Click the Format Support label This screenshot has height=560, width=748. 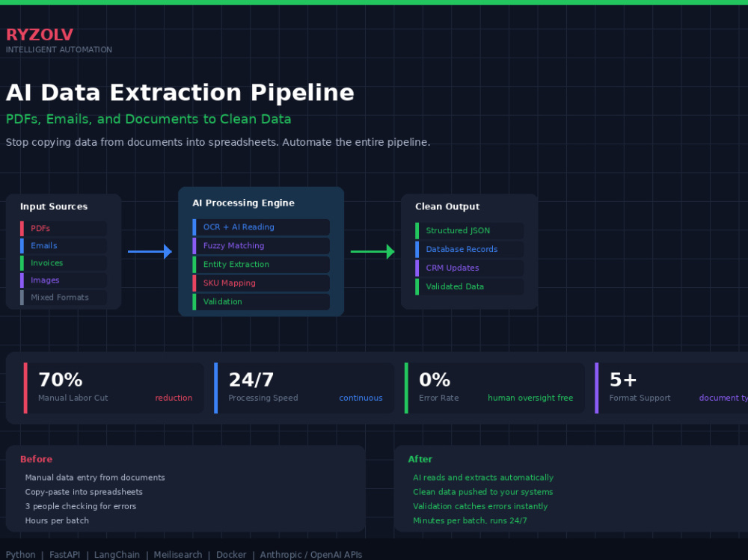[x=640, y=398]
